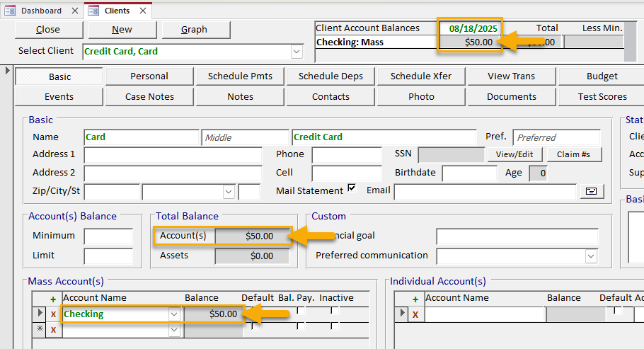
Task: Click the Graph button
Action: click(x=195, y=30)
